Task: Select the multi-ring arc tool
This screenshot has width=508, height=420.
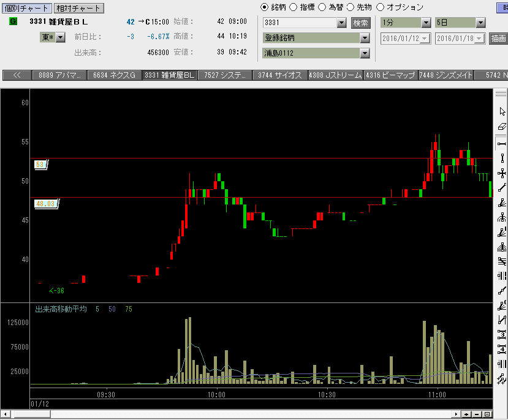Action: click(502, 247)
